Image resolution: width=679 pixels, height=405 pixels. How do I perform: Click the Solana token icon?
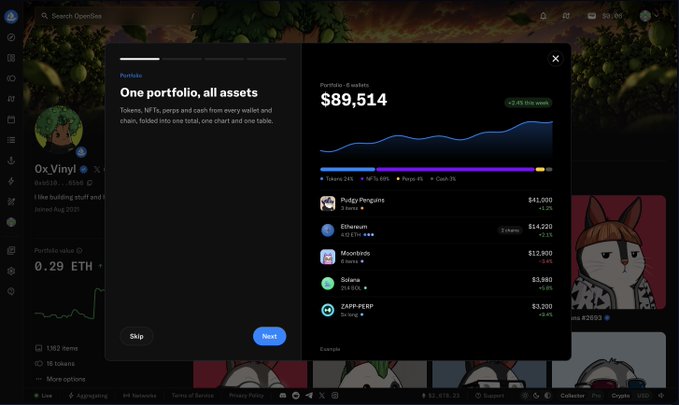(x=328, y=283)
